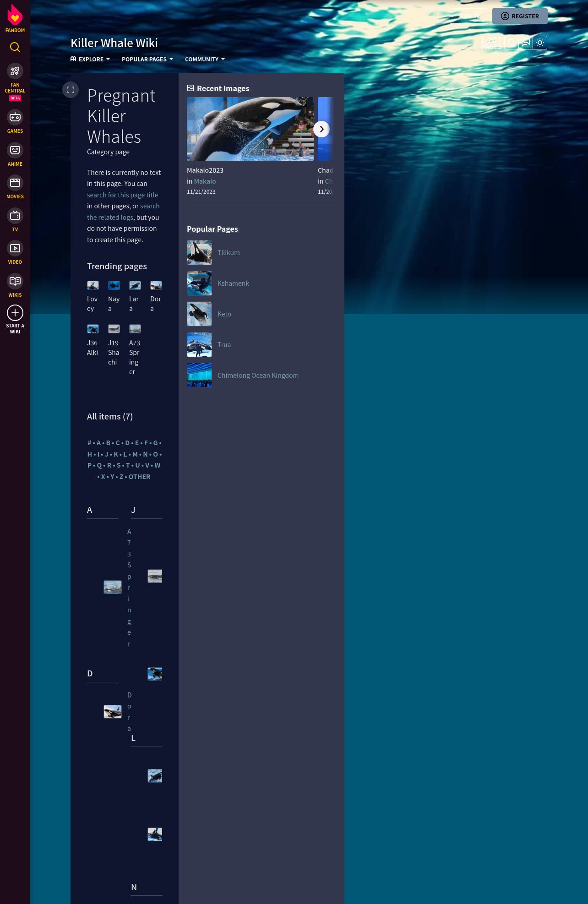Filter items by letter S in the alphabet index
588x904 pixels.
click(x=119, y=465)
